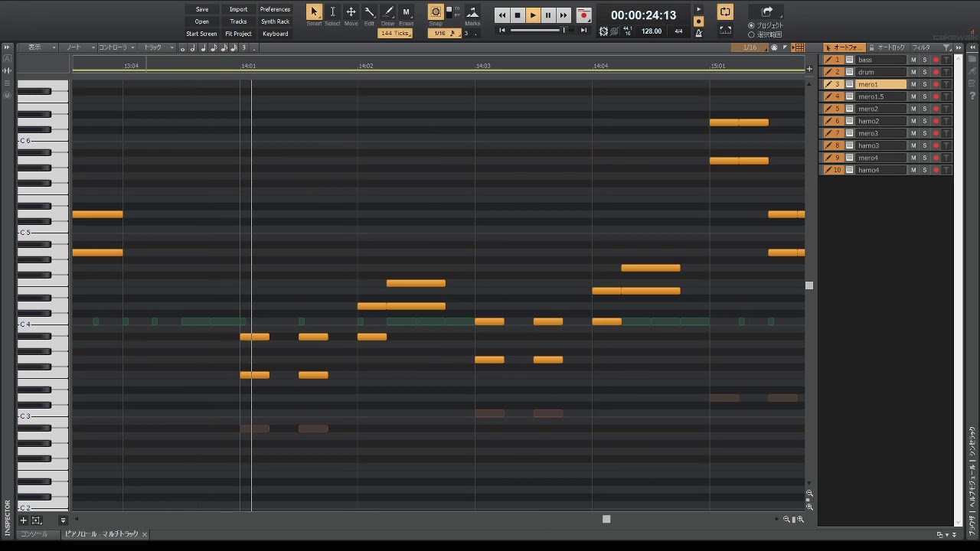980x551 pixels.
Task: Arm recording with the Record button
Action: point(583,15)
